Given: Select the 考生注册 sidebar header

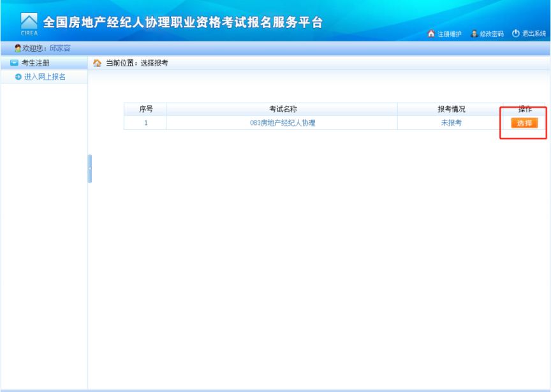Looking at the screenshot, I should click(x=44, y=63).
